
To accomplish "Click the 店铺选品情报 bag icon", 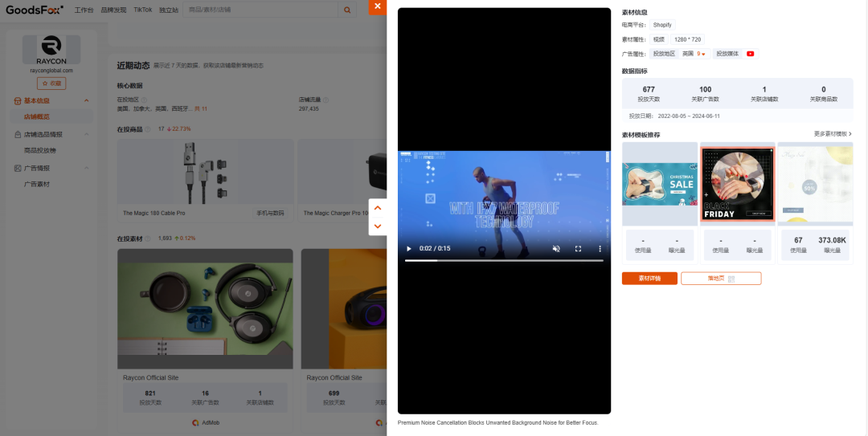I will (18, 134).
